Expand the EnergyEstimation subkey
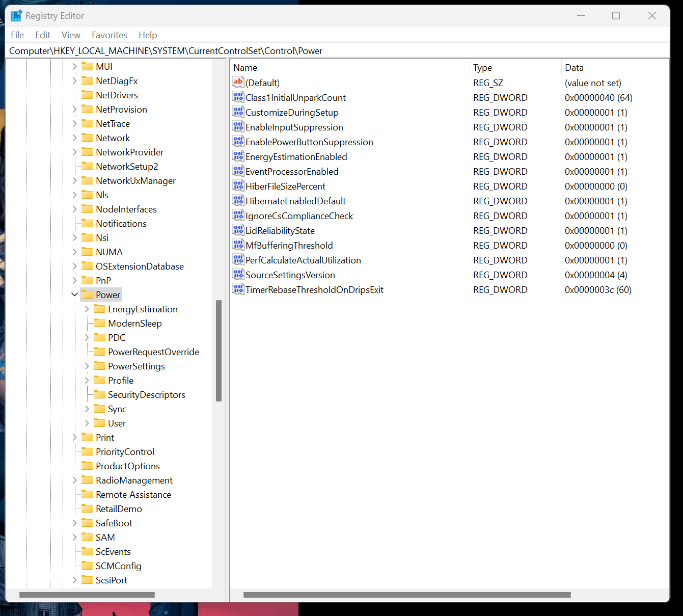Viewport: 683px width, 616px height. (x=87, y=309)
